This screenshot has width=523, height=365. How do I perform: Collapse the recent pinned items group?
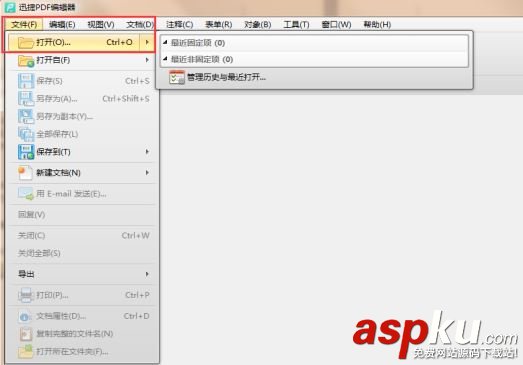click(165, 42)
